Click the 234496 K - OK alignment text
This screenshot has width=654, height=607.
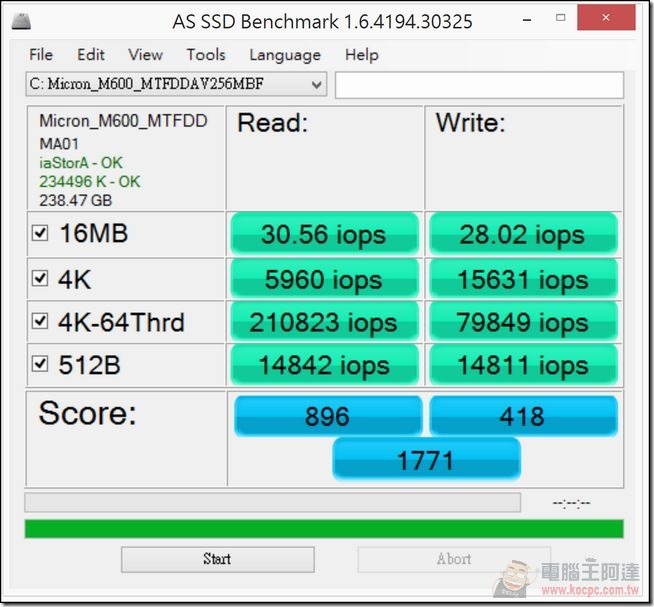pos(90,181)
